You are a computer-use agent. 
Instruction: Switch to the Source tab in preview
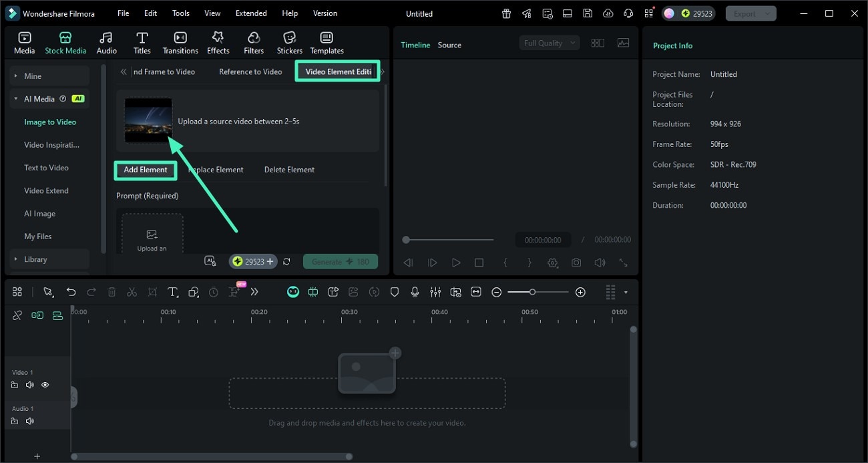tap(449, 45)
